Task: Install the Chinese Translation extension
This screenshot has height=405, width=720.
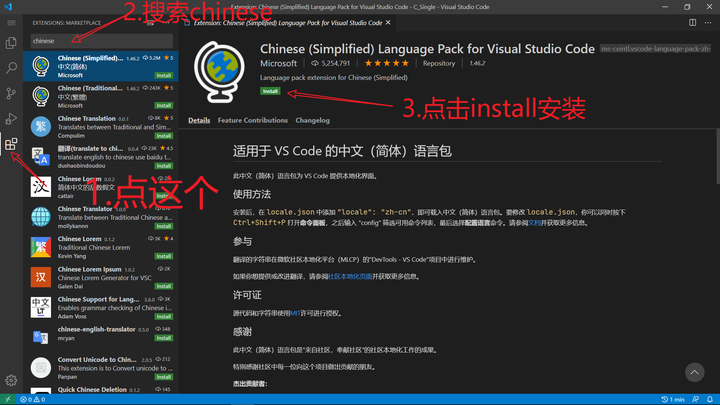Action: pyautogui.click(x=163, y=136)
